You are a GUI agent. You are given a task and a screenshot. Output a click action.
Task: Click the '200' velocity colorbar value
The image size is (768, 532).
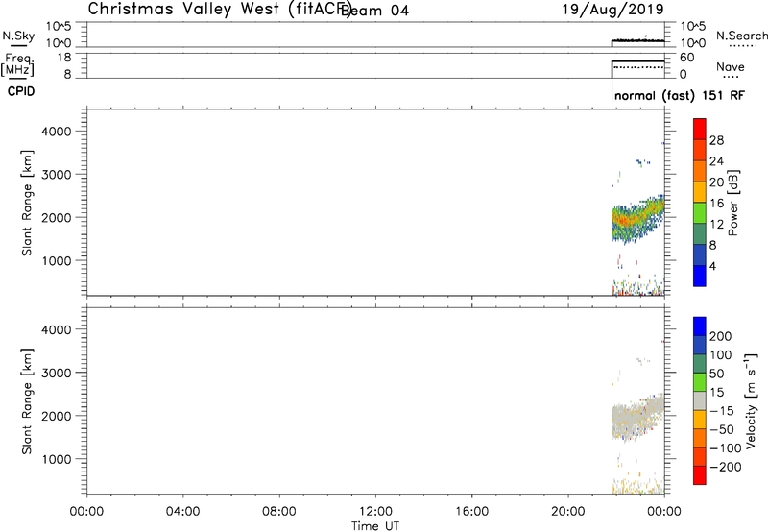coord(721,336)
